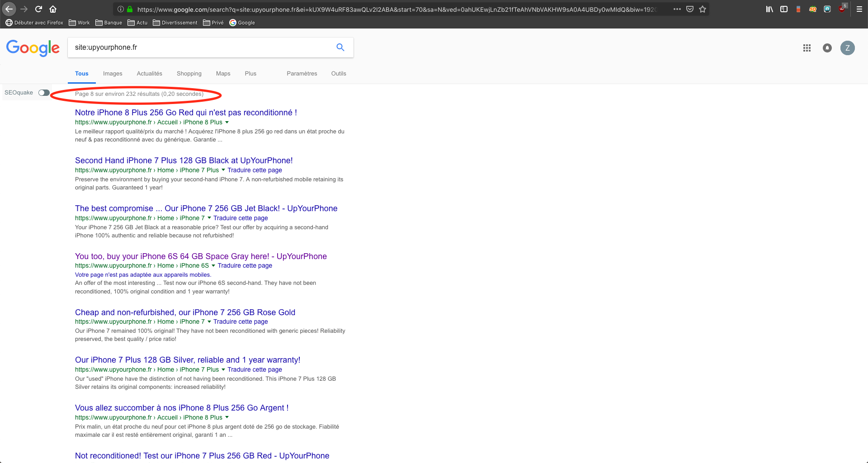The image size is (868, 463).
Task: Reload the current page
Action: tap(38, 9)
